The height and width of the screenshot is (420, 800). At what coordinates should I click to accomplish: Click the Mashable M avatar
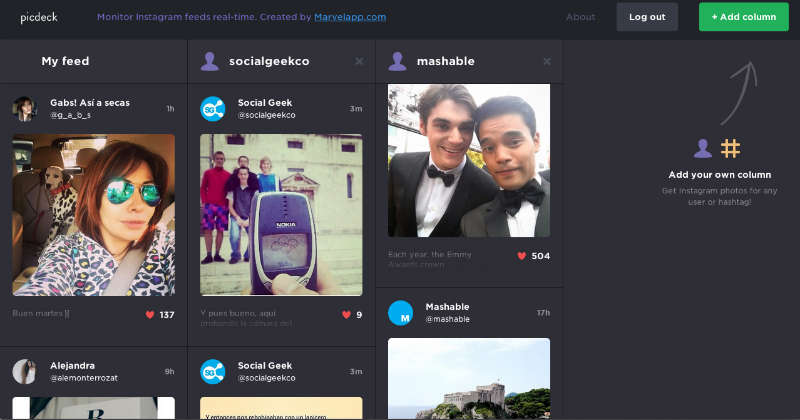(401, 313)
